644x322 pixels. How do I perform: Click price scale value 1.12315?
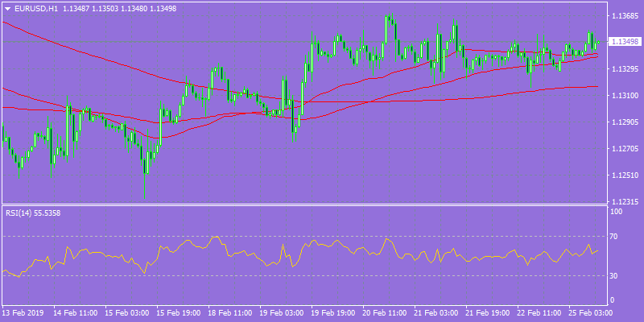coord(625,202)
